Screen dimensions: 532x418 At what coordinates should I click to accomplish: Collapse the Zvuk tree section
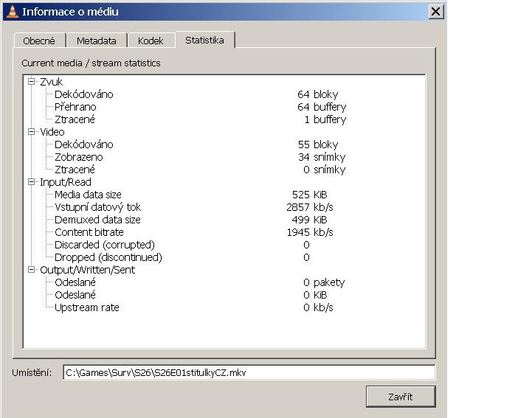tap(32, 82)
